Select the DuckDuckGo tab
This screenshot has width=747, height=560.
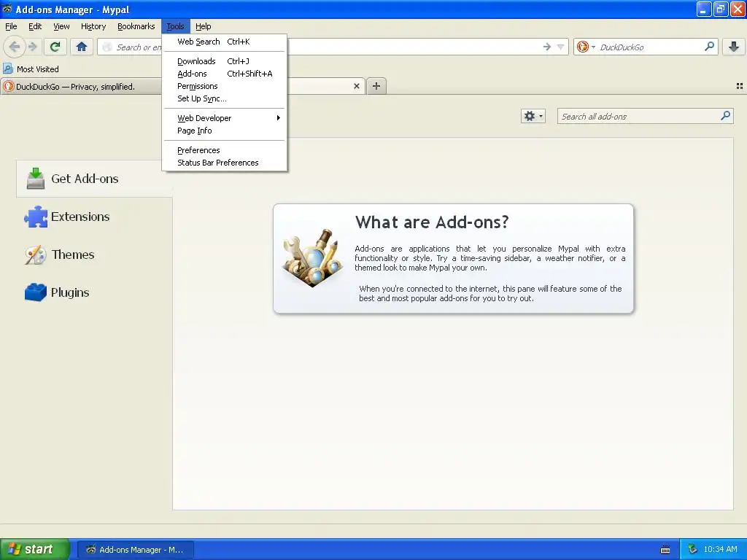pyautogui.click(x=81, y=86)
